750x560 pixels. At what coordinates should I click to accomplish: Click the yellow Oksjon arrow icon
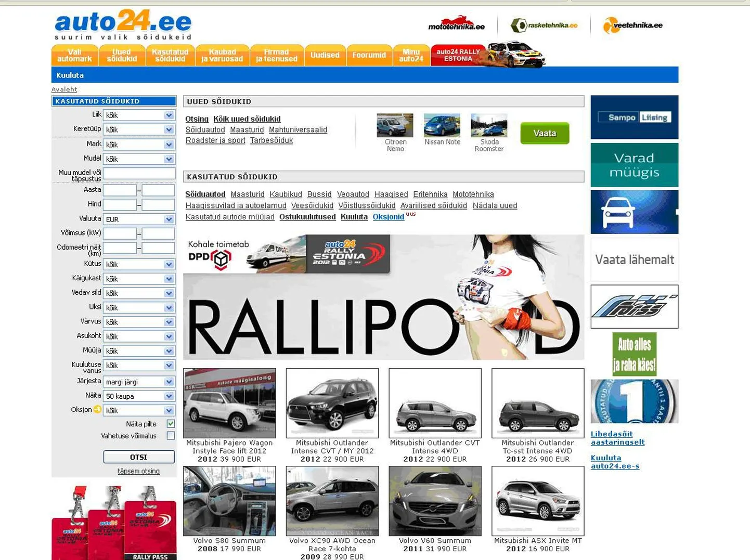tap(97, 410)
